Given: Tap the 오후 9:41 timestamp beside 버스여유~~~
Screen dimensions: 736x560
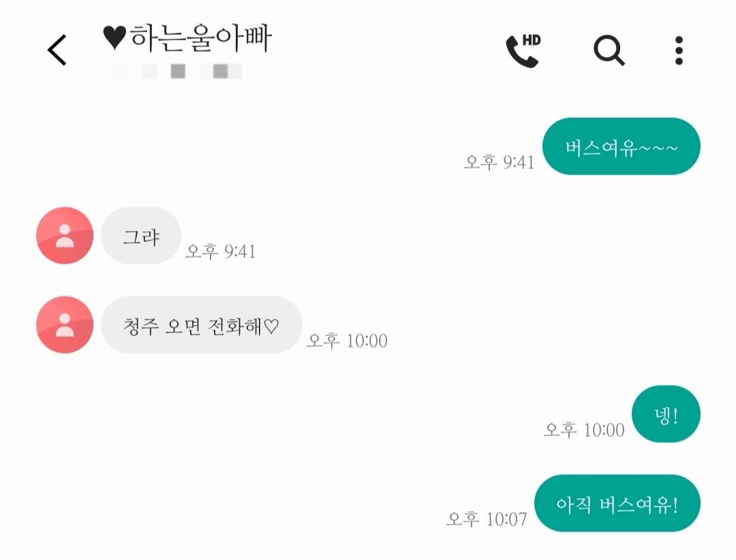Looking at the screenshot, I should click(499, 162).
